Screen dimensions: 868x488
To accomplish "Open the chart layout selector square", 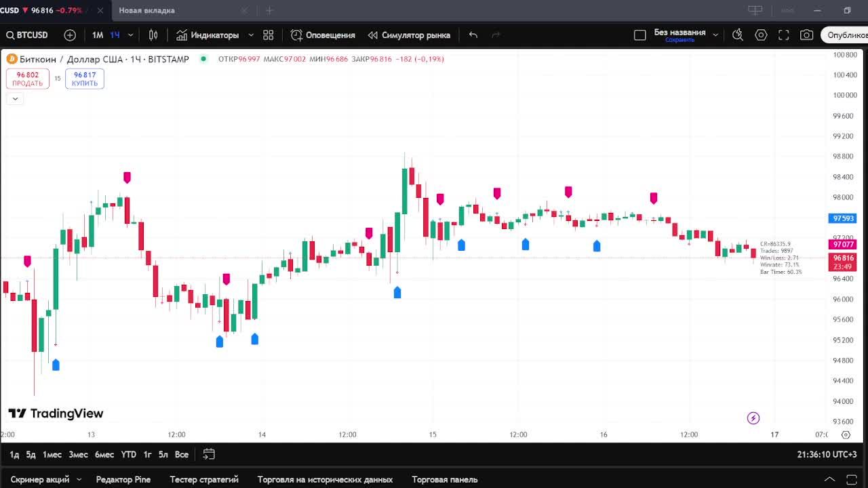I will tap(639, 35).
